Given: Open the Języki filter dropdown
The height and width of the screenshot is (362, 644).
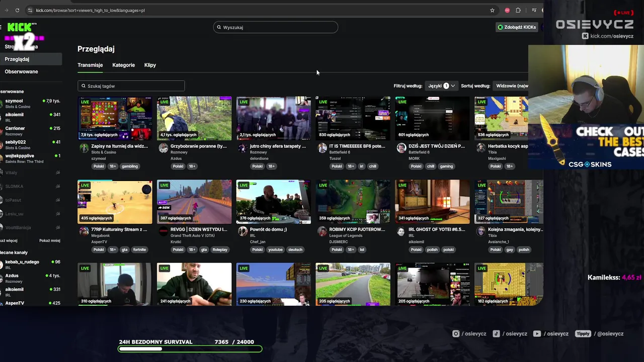Looking at the screenshot, I should [x=441, y=86].
